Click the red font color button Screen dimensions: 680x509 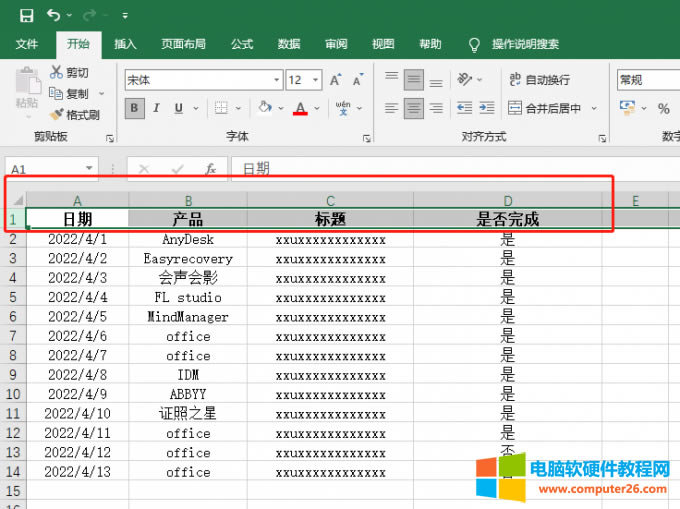[300, 108]
